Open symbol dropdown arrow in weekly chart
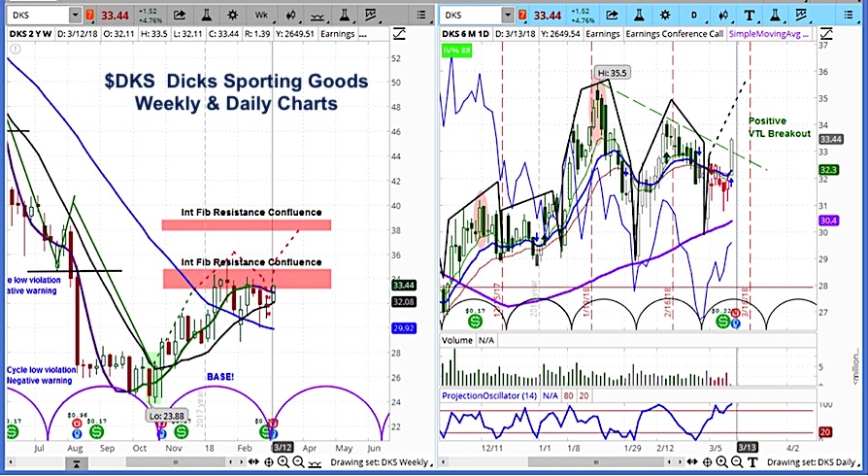 [x=76, y=15]
